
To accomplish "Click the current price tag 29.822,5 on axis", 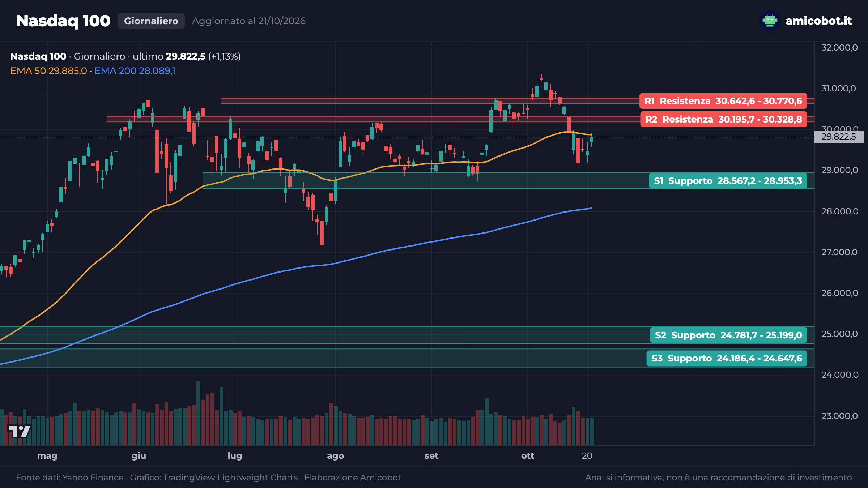I will [x=839, y=137].
